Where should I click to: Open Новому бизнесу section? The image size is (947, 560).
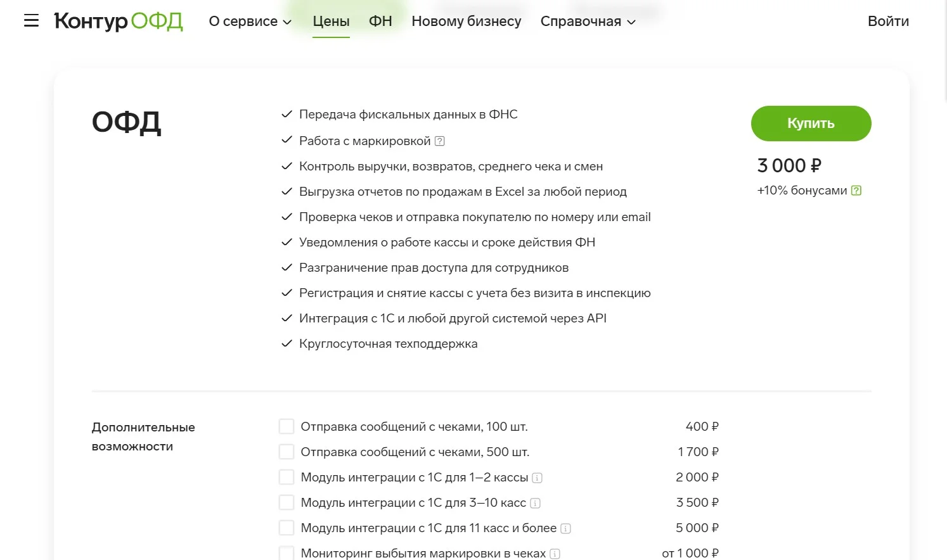tap(466, 22)
